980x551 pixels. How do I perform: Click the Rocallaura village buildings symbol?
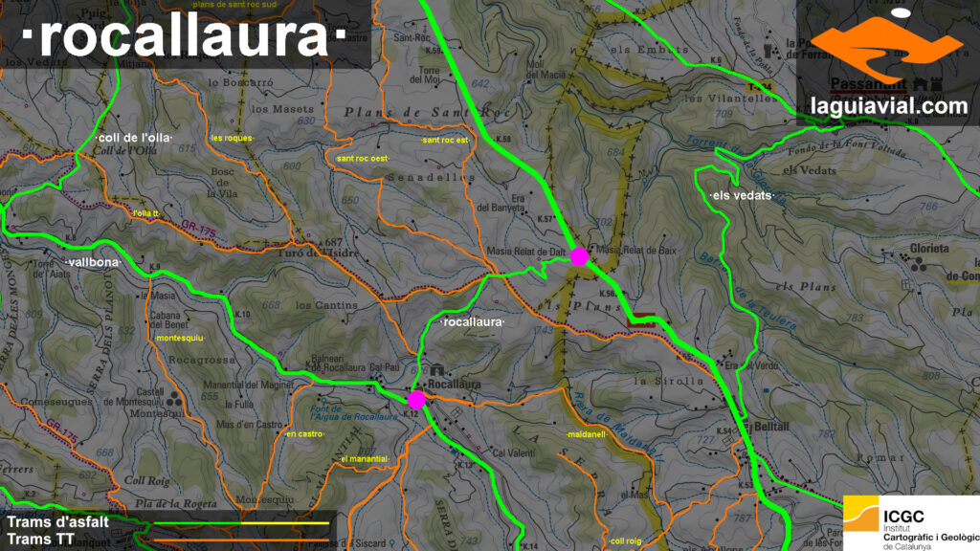pyautogui.click(x=437, y=369)
